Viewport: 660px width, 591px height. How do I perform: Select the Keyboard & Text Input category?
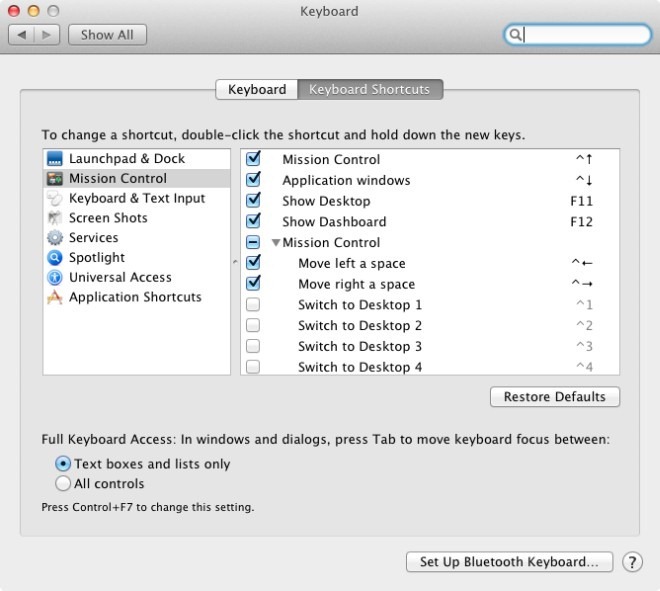[x=137, y=198]
